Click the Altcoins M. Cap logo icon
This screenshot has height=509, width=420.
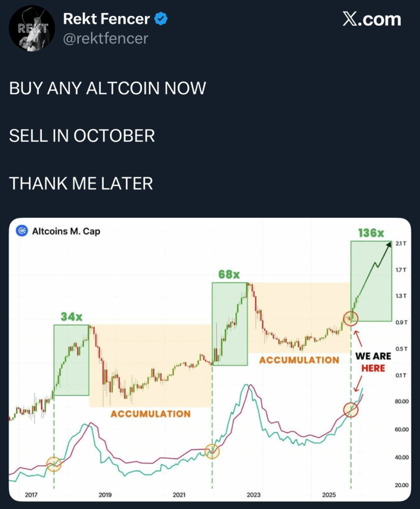(x=21, y=231)
